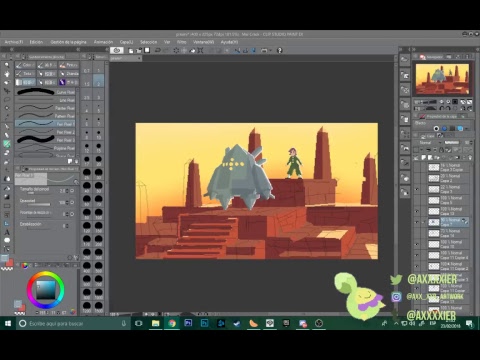This screenshot has height=360, width=480.
Task: Hide layer Capa 3 via eye icon
Action: tap(417, 189)
